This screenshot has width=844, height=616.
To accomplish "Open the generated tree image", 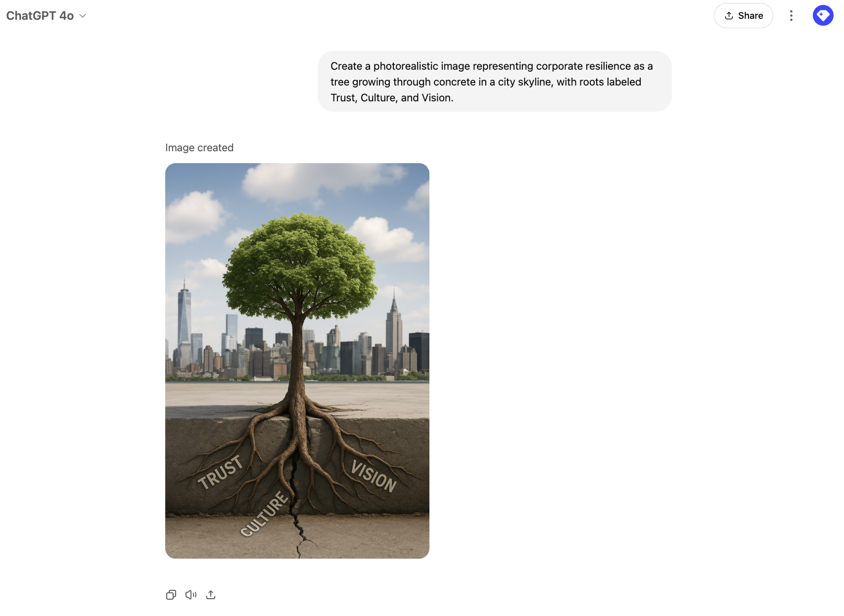I will (x=297, y=361).
